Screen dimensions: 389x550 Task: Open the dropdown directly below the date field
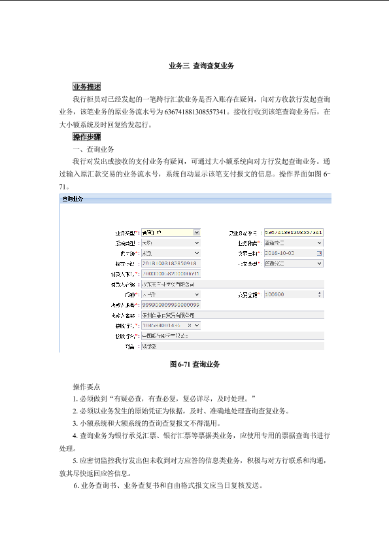(x=294, y=263)
